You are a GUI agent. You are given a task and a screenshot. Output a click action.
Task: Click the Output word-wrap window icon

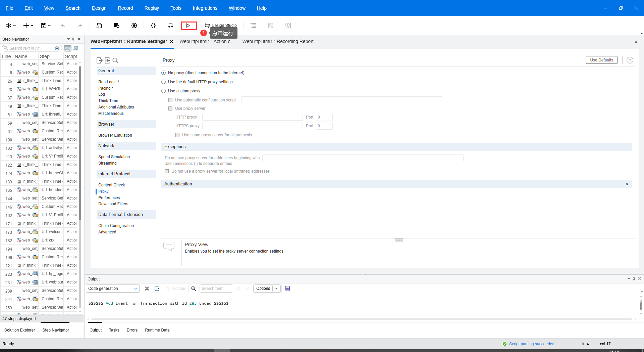(157, 289)
